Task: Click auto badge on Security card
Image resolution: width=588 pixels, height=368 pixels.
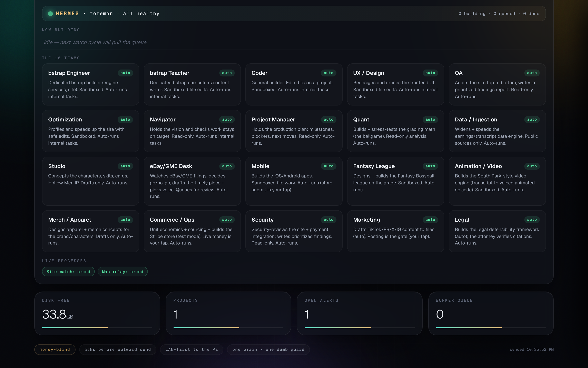Action: point(329,220)
